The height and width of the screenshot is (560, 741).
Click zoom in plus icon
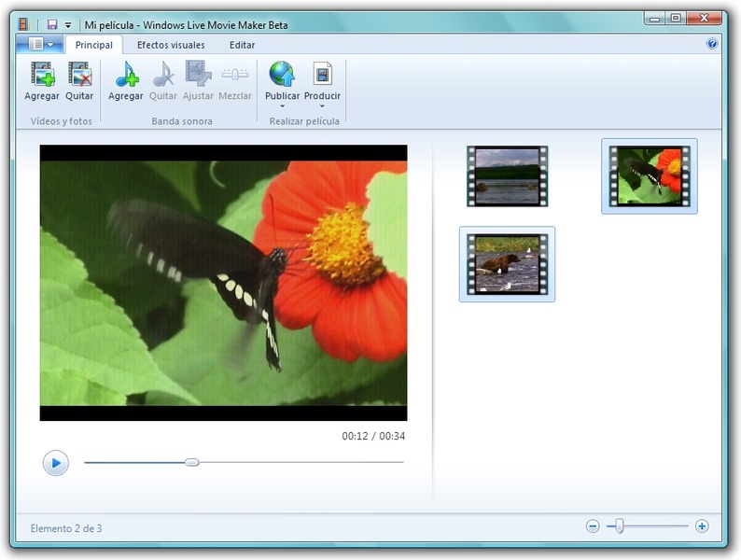click(x=702, y=526)
